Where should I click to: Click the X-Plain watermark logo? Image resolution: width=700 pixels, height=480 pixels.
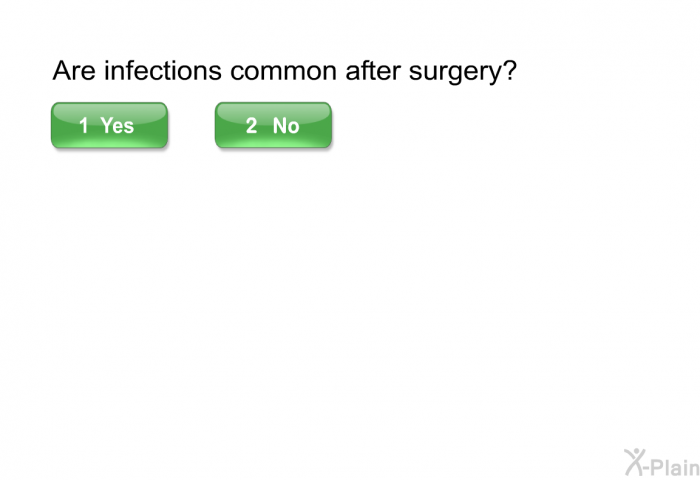point(661,462)
